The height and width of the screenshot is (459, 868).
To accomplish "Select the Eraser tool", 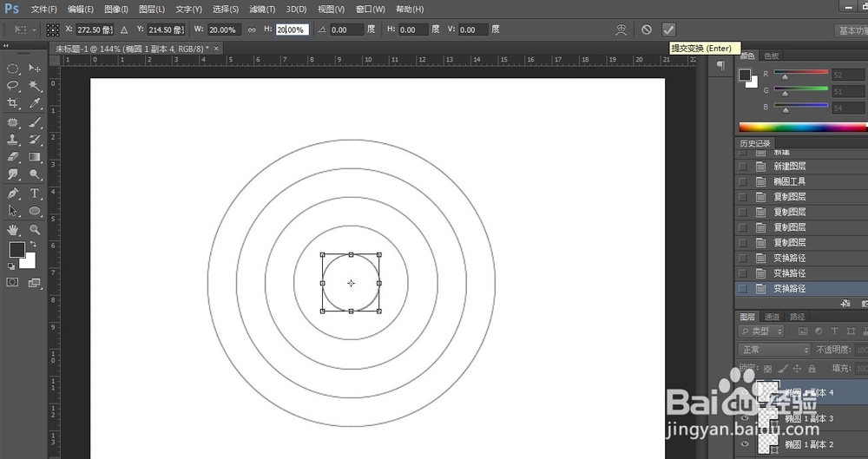I will point(12,157).
